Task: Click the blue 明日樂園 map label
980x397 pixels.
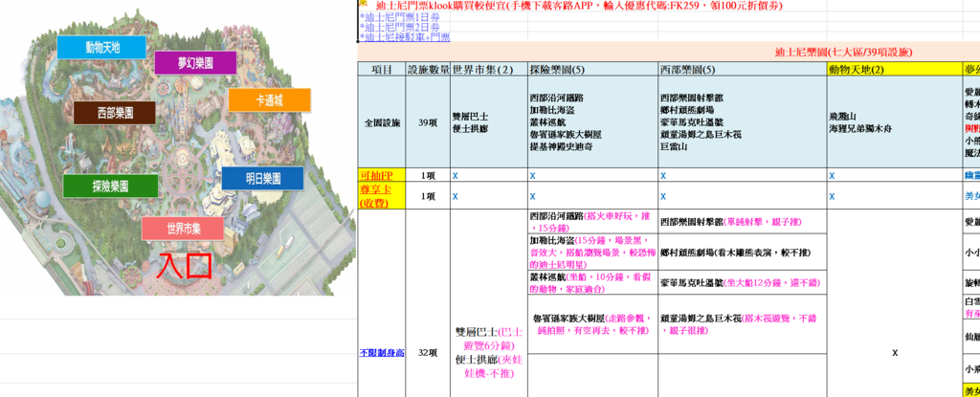Action: click(x=262, y=178)
